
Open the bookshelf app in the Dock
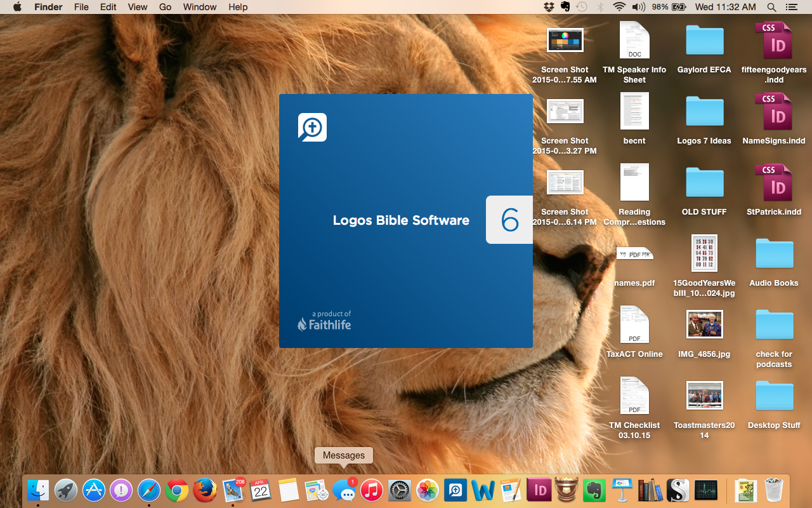coord(650,490)
